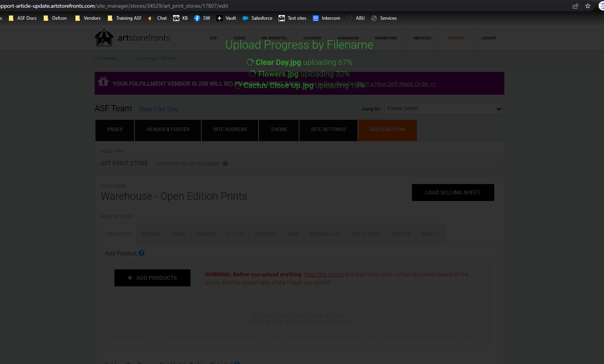
Task: Select the Pricing page option tab
Action: click(151, 234)
